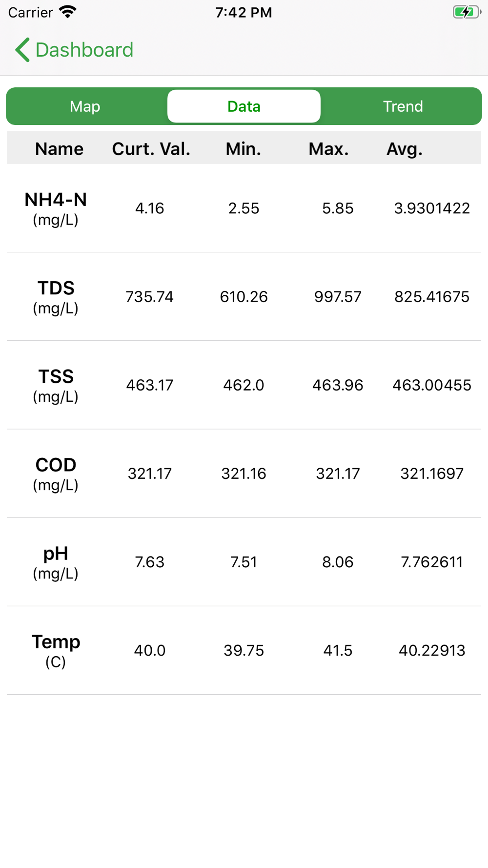This screenshot has height=868, width=488.
Task: Switch to the Map tab
Action: [x=85, y=106]
